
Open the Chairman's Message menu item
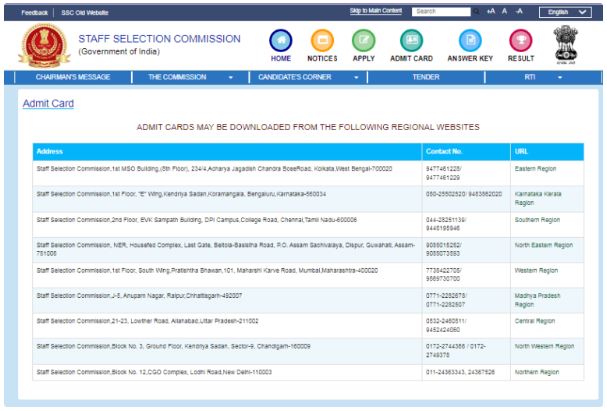pos(69,76)
